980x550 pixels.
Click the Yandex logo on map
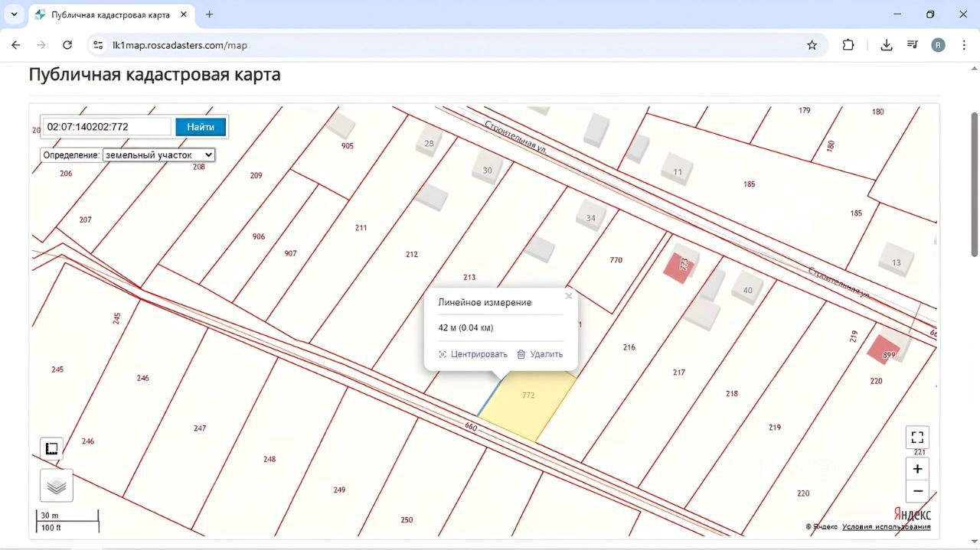click(x=913, y=514)
